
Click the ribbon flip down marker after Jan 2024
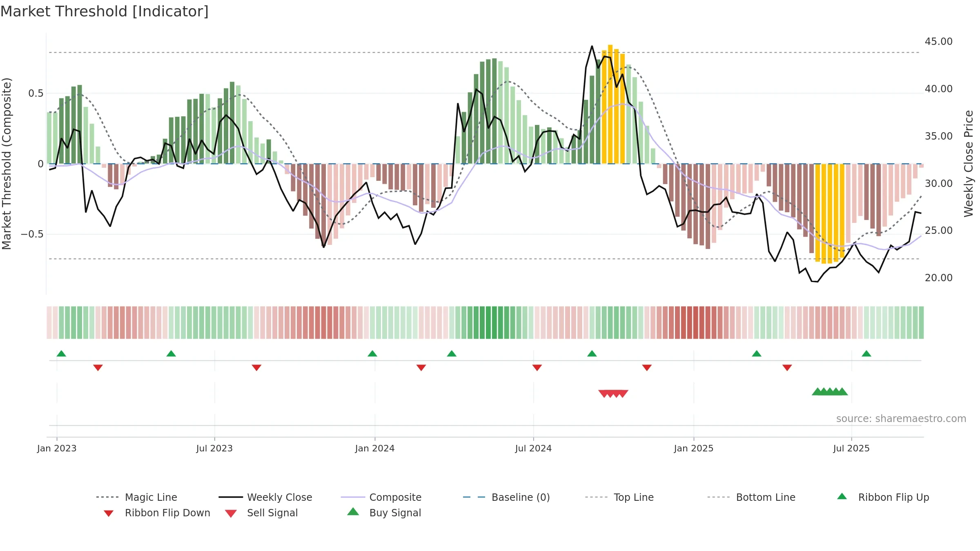[421, 368]
